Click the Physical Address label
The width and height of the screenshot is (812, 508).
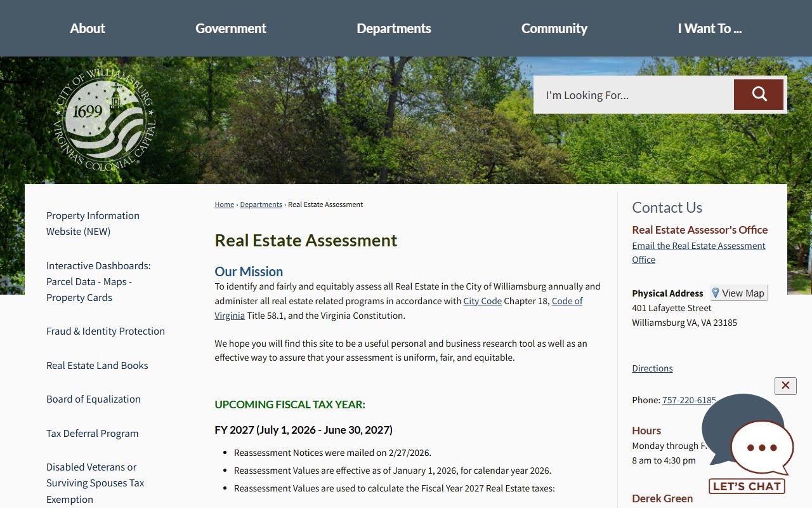pyautogui.click(x=667, y=293)
